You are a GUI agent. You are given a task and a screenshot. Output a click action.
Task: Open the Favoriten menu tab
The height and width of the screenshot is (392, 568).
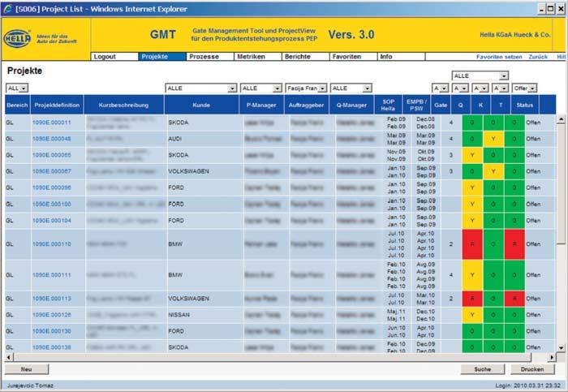point(353,57)
